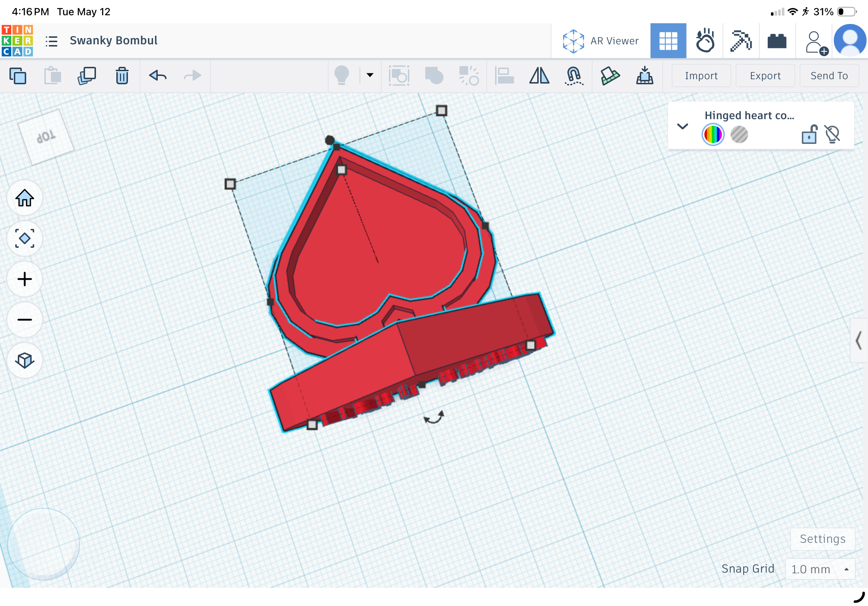Image resolution: width=868 pixels, height=606 pixels.
Task: Click the Ungroup shapes tool
Action: (x=434, y=76)
